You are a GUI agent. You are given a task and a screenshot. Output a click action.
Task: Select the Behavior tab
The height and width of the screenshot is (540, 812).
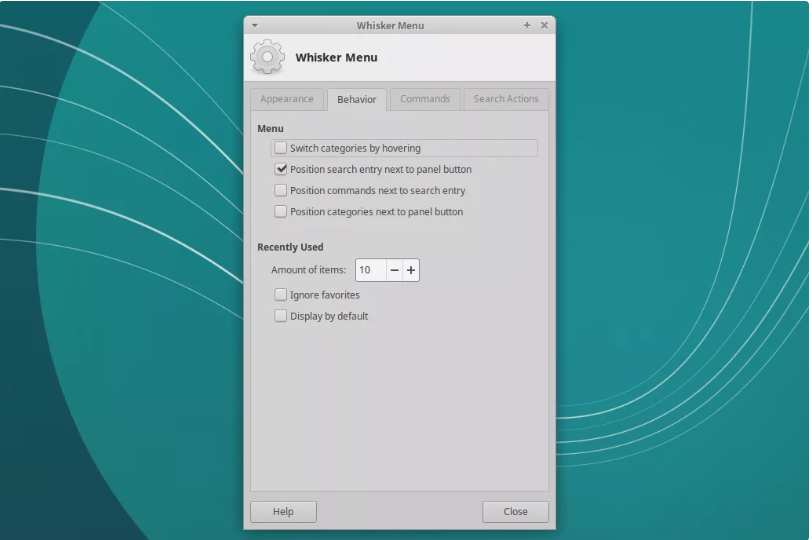(356, 99)
